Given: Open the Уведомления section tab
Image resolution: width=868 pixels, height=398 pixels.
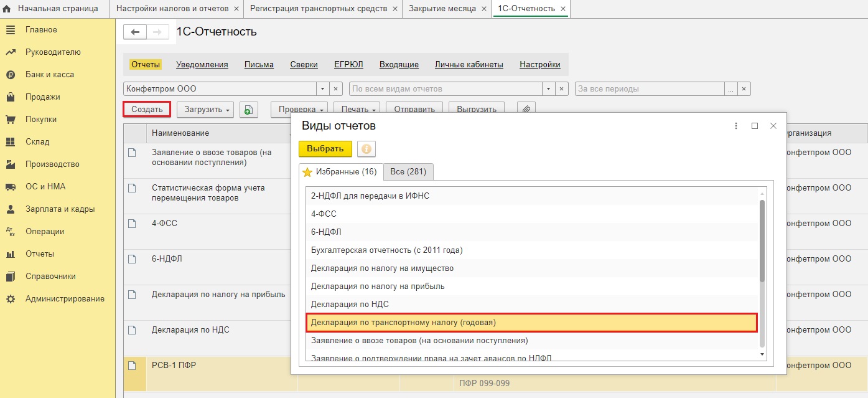Looking at the screenshot, I should tap(202, 65).
